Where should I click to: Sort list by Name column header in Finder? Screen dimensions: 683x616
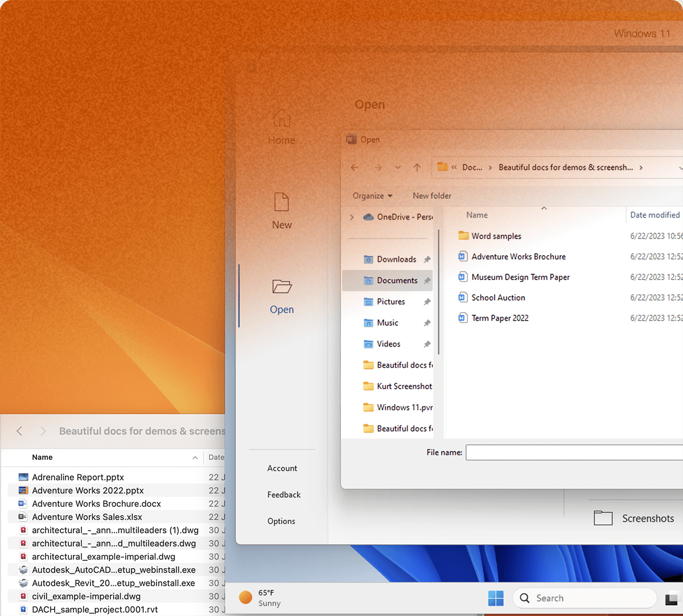coord(43,457)
